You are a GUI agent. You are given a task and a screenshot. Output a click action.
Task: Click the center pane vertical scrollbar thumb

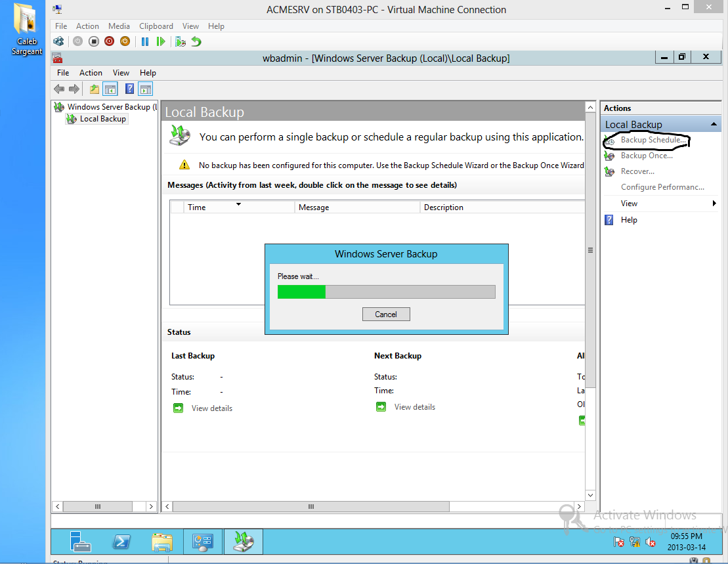click(x=590, y=250)
